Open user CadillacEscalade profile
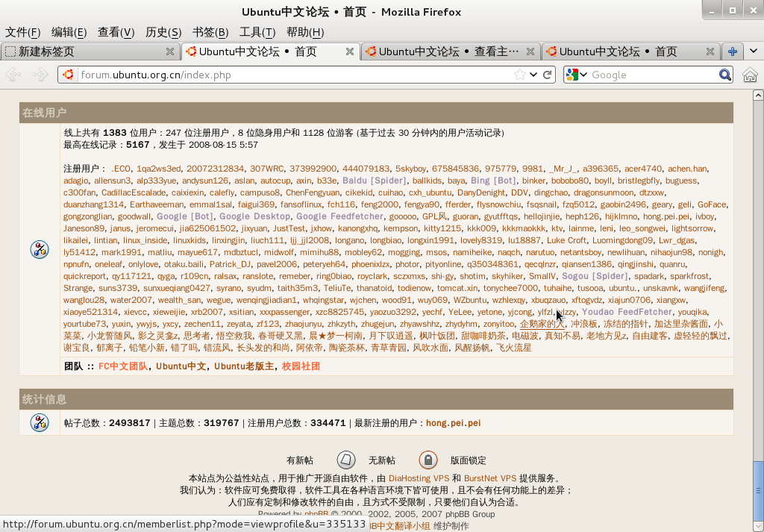Viewport: 764px width, 532px height. coord(133,193)
